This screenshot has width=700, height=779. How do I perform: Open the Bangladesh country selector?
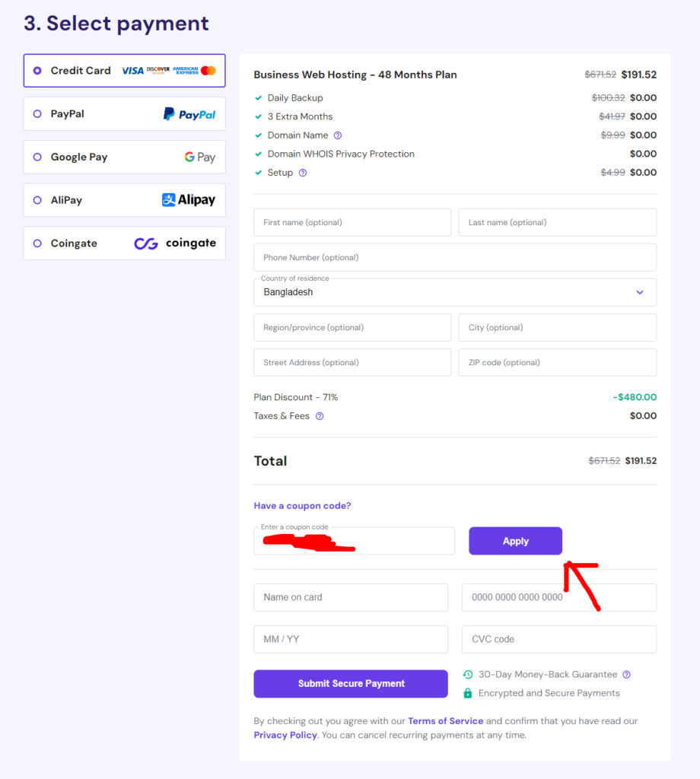pyautogui.click(x=455, y=292)
